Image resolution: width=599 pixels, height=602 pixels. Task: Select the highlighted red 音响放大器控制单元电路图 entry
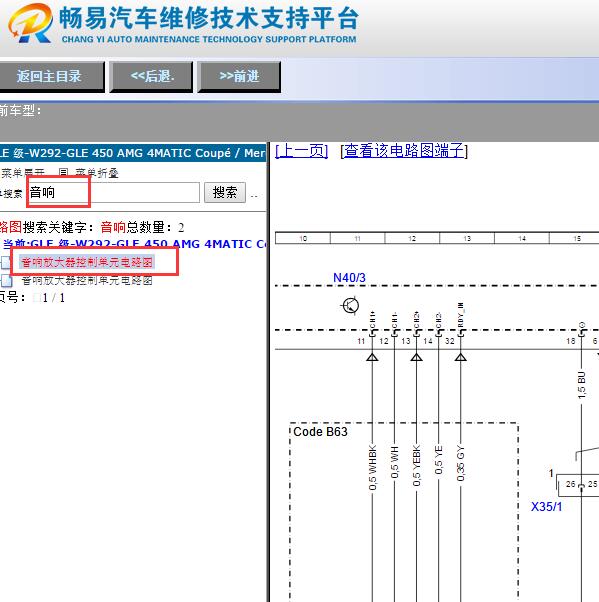[87, 262]
